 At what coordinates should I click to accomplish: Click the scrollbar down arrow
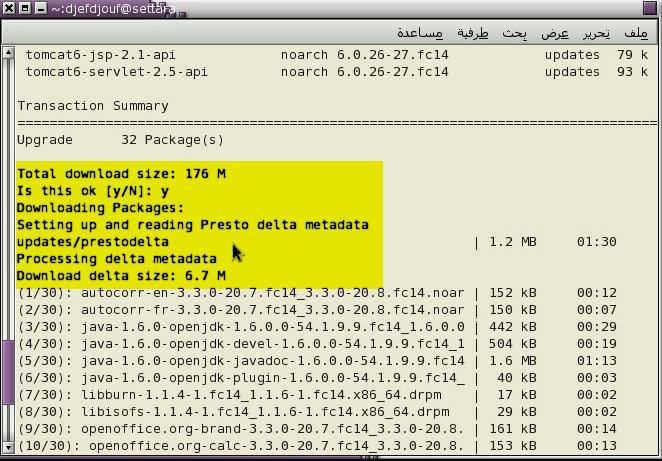tap(8, 447)
